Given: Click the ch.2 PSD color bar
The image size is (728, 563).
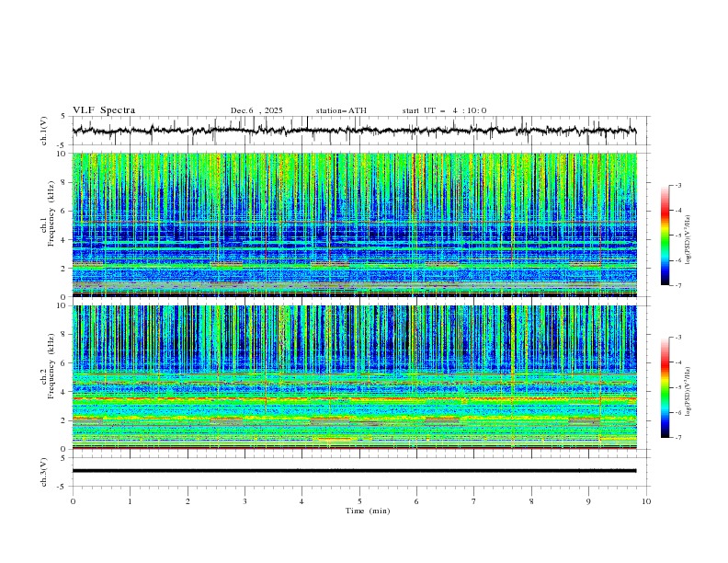Looking at the screenshot, I should tap(665, 387).
